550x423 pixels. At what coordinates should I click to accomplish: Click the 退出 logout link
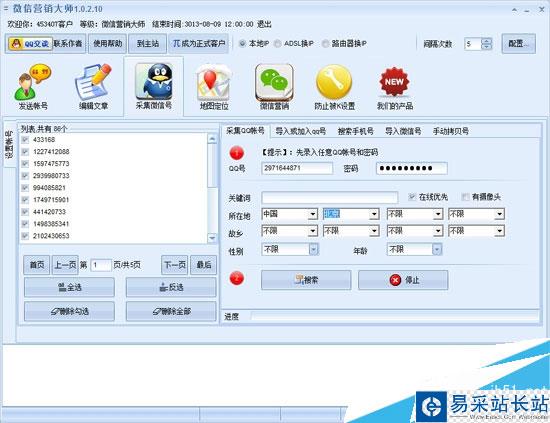pyautogui.click(x=264, y=24)
